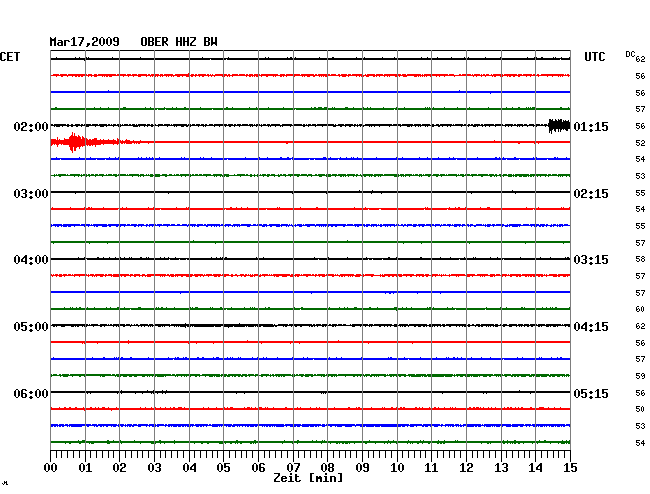Screen dimensions: 650x494
Task: Click the date label "Mar17,2009"
Action: point(85,42)
